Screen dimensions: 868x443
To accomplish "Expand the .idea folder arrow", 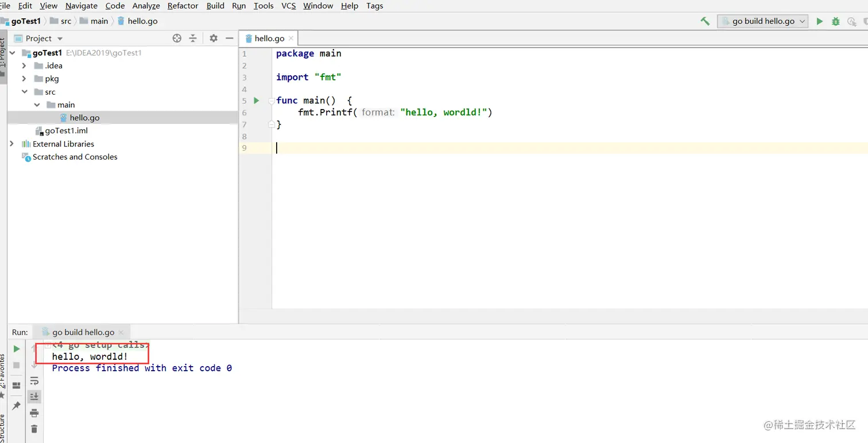I will coord(24,66).
